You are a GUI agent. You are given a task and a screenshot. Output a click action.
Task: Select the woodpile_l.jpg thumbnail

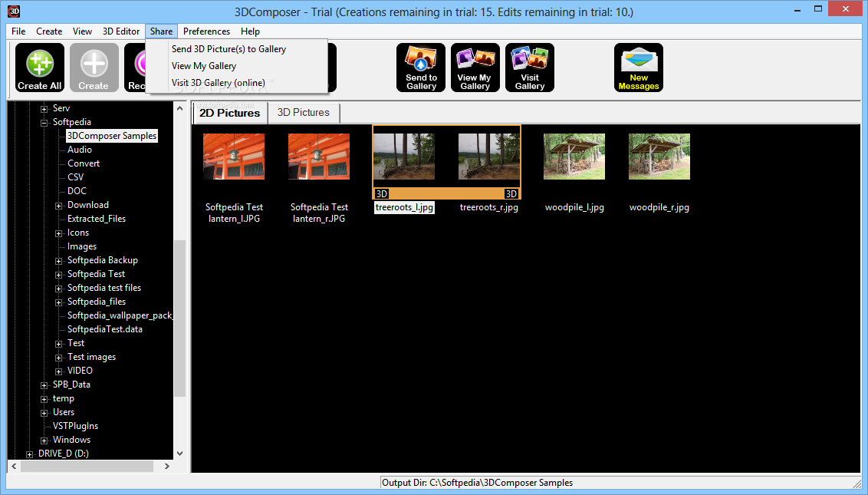[574, 157]
